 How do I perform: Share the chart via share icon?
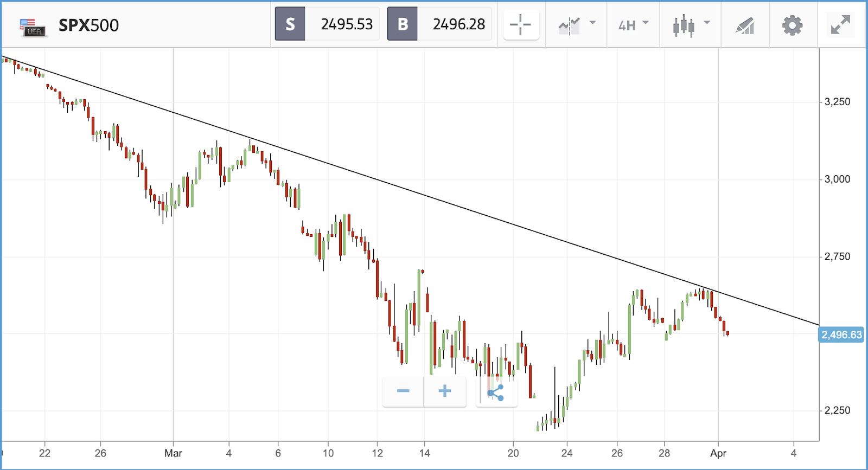tap(496, 392)
